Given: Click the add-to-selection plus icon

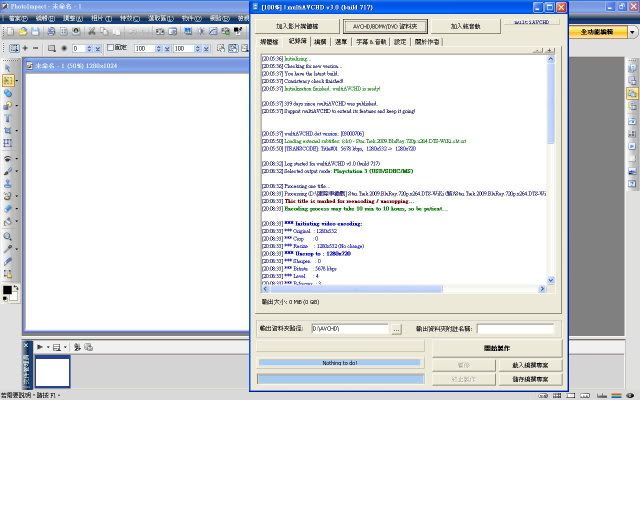Looking at the screenshot, I should coord(25,48).
